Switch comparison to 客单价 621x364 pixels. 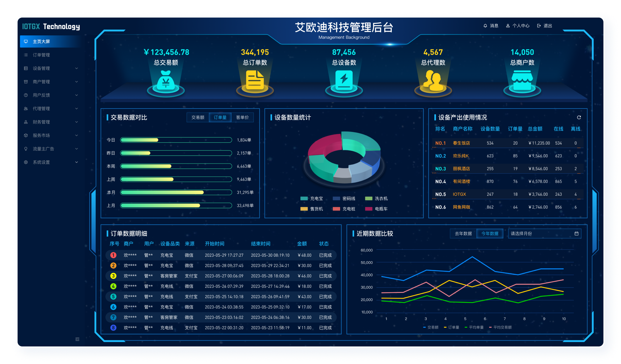[x=242, y=117]
